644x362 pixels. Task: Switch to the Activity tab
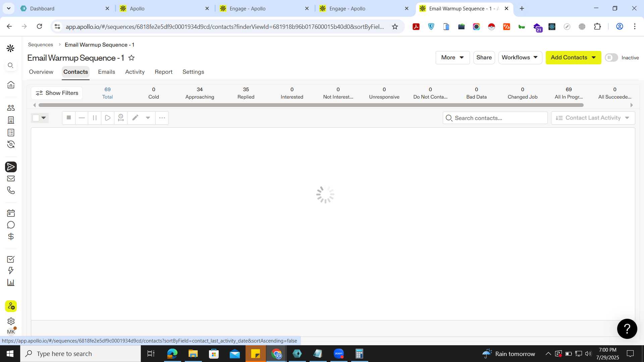[x=135, y=72]
